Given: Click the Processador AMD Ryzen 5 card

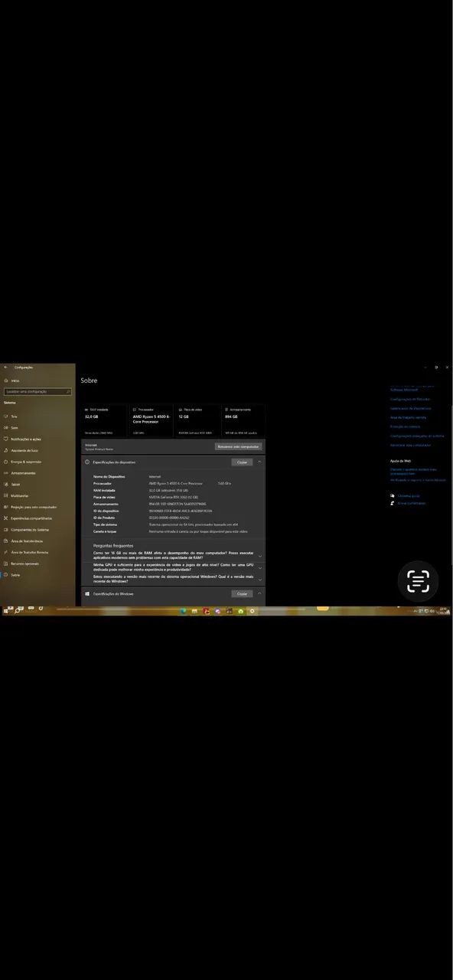Looking at the screenshot, I should click(151, 421).
